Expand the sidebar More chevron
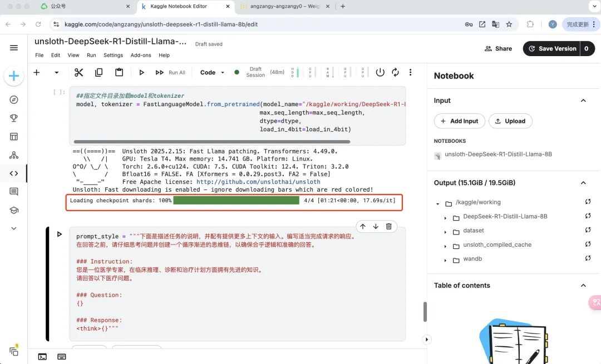601x364 pixels. click(14, 228)
